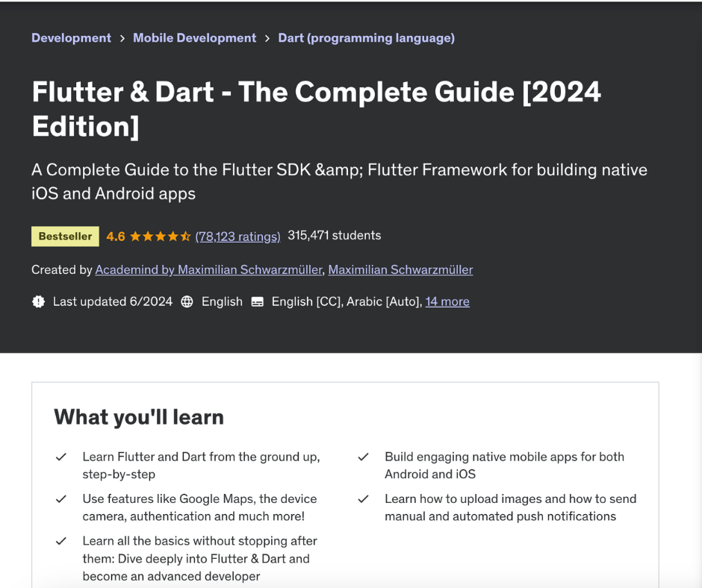Click the course title Flutter & Dart - The Complete Guide
This screenshot has height=588, width=702.
point(317,109)
